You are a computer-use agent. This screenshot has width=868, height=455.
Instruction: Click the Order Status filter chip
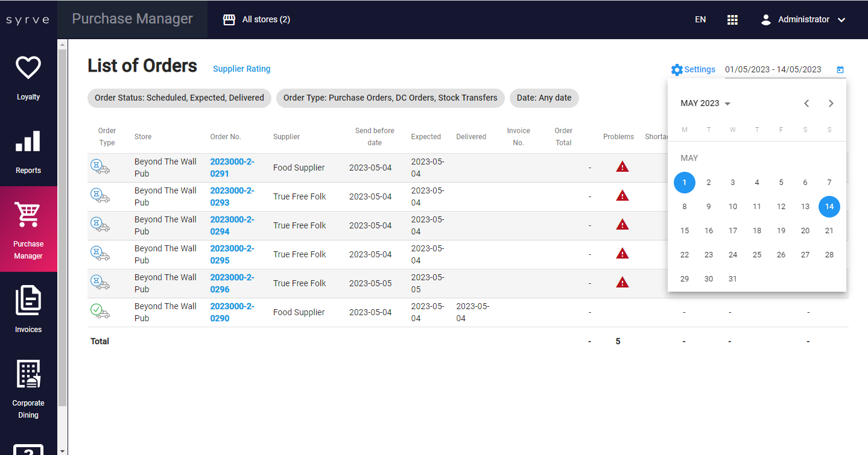pyautogui.click(x=179, y=98)
